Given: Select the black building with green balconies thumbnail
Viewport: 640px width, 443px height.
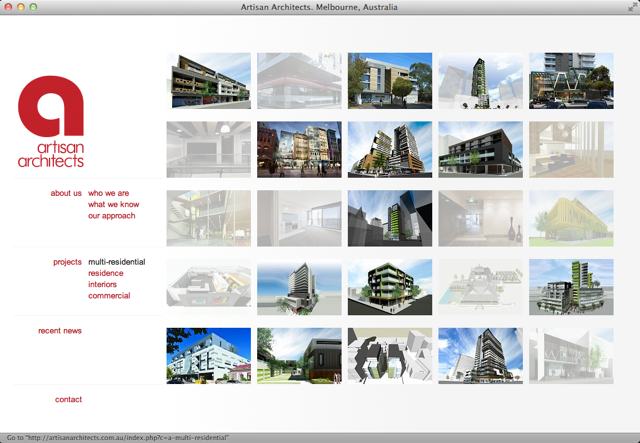Looking at the screenshot, I should click(x=390, y=287).
